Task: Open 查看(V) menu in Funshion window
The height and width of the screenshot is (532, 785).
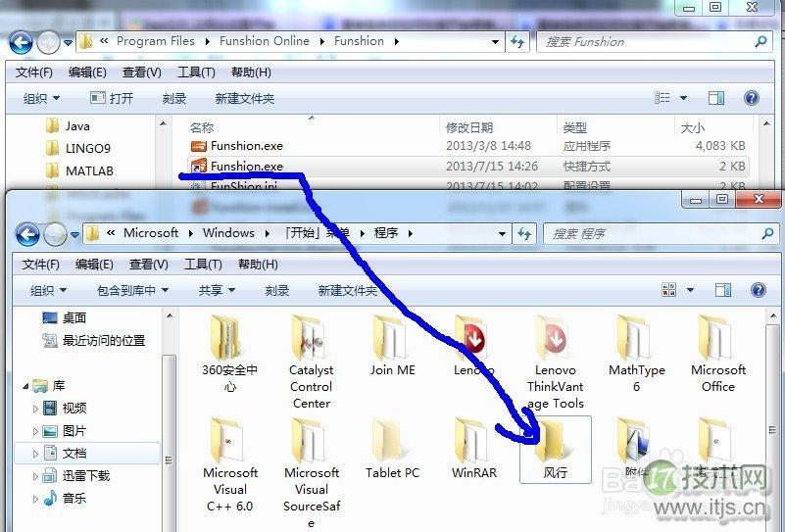Action: point(142,73)
